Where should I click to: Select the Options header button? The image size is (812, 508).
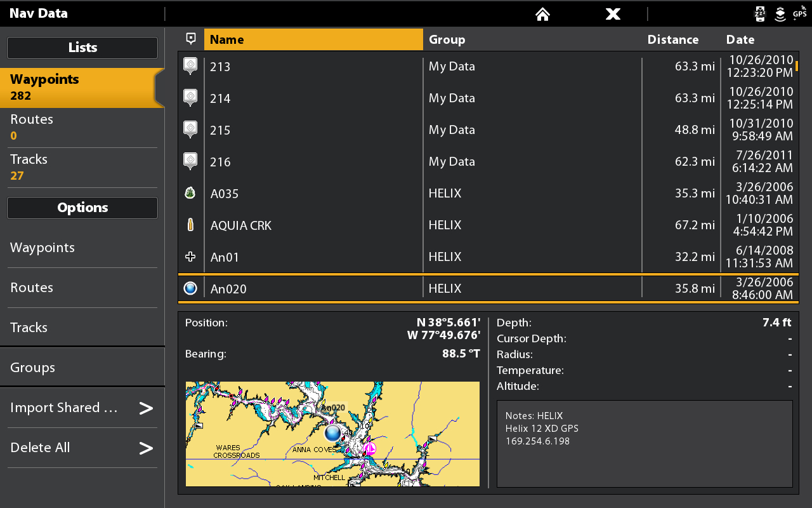coord(82,208)
